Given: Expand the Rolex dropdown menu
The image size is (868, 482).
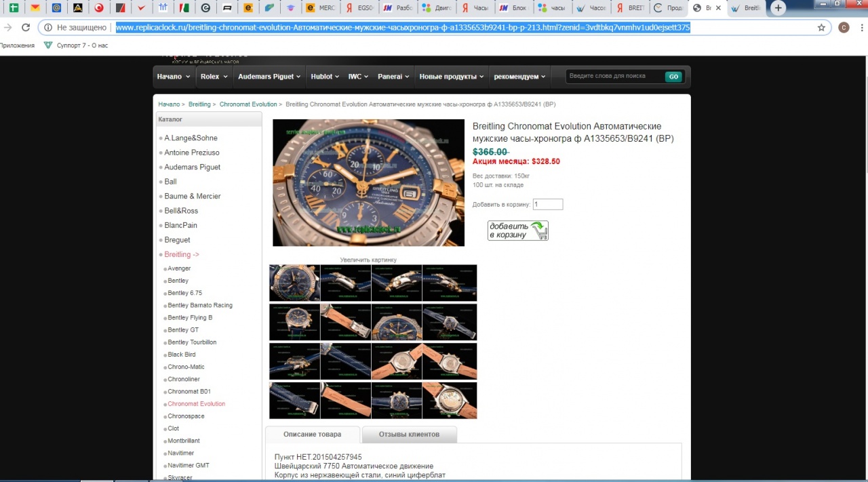Looking at the screenshot, I should tap(213, 77).
